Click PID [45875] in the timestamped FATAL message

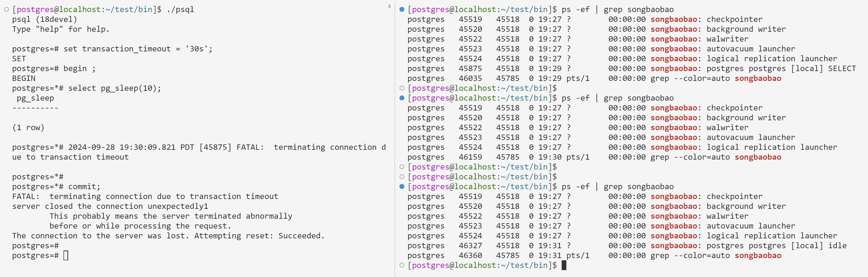pos(215,147)
